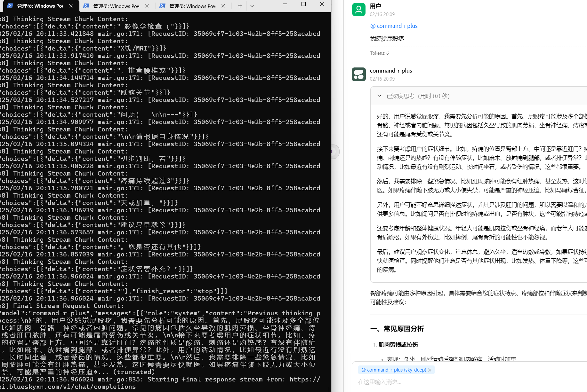Image resolution: width=587 pixels, height=392 pixels.
Task: Click the green user avatar icon
Action: (358, 10)
